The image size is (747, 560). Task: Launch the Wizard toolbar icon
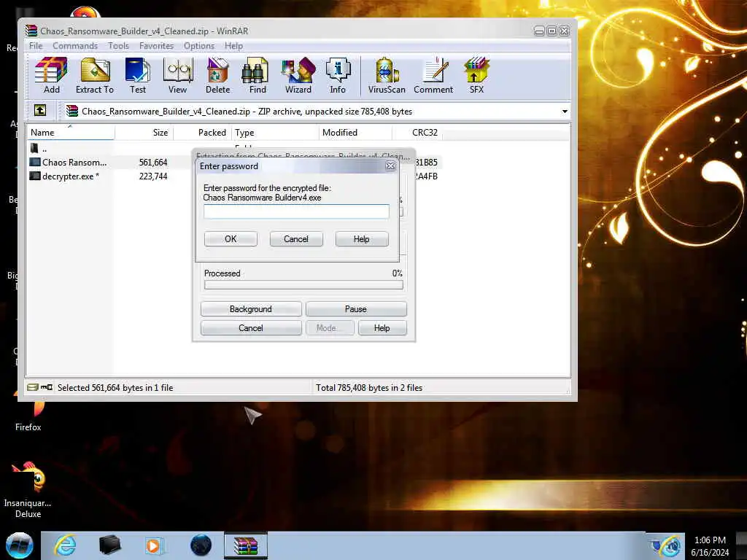298,75
